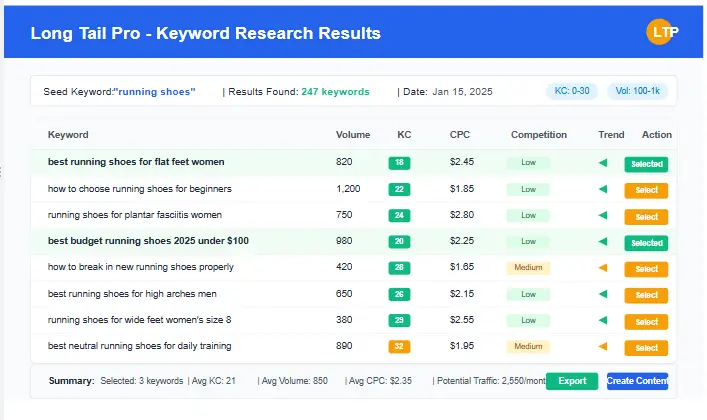Toggle Selected button for budget running shoes 2025
Viewport: 707px width, 420px height.
(x=646, y=243)
